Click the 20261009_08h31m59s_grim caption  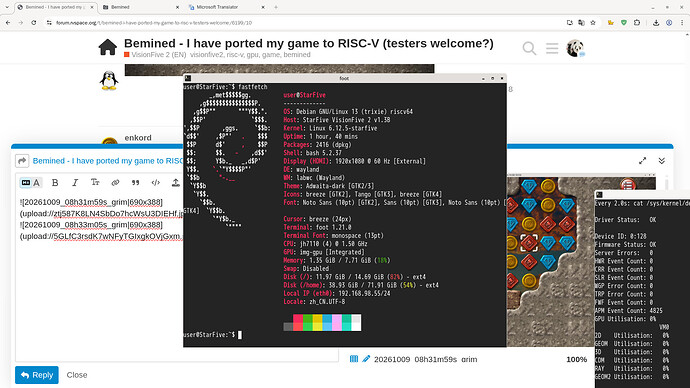(426, 359)
